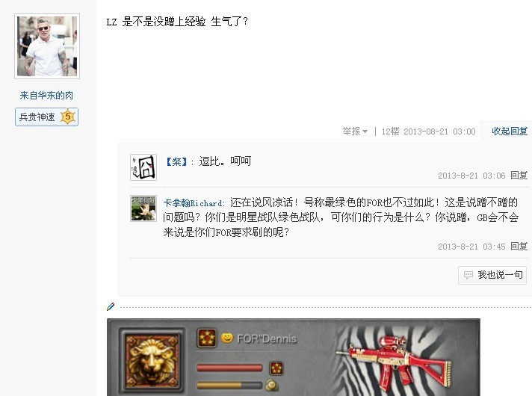532x396 pixels.
Task: Open 卡拿翰Richard's avatar image
Action: pyautogui.click(x=143, y=208)
